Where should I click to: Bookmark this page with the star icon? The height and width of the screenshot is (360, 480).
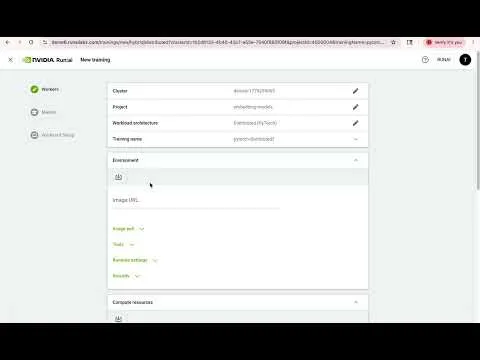pyautogui.click(x=393, y=42)
